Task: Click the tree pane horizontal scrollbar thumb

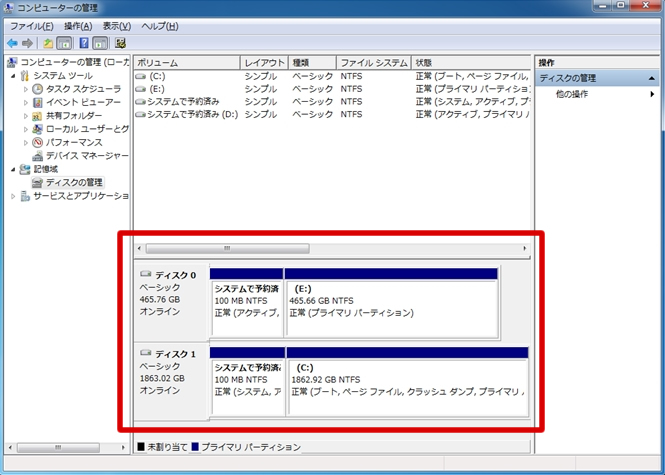Action: (58, 447)
